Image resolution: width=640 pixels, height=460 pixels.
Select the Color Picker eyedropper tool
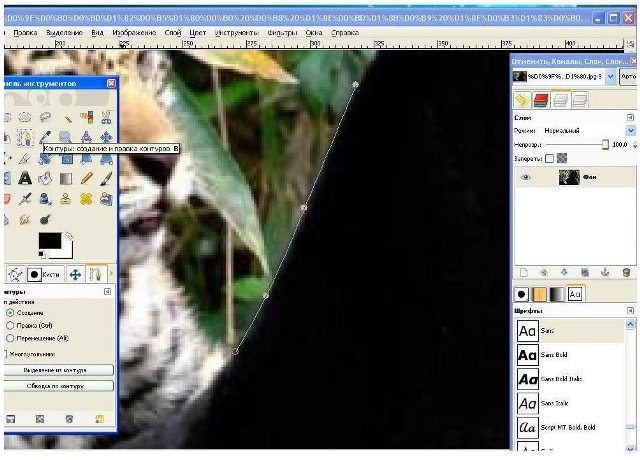point(46,137)
